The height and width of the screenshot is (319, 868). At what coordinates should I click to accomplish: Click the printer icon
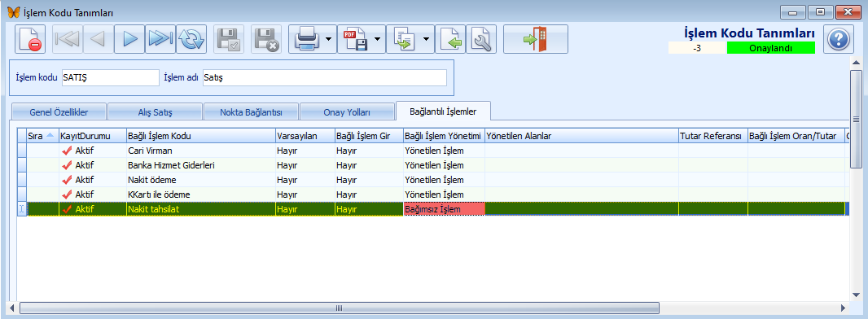pyautogui.click(x=305, y=39)
